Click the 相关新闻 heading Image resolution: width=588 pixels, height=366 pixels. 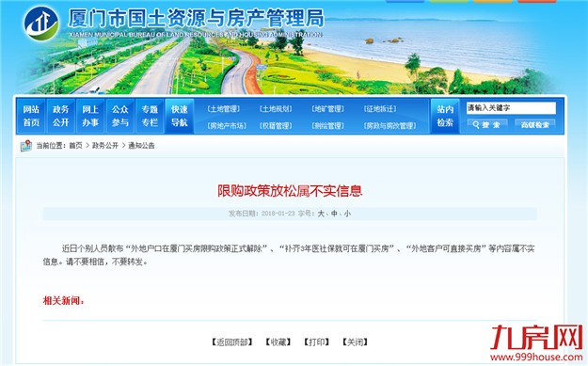pos(63,301)
